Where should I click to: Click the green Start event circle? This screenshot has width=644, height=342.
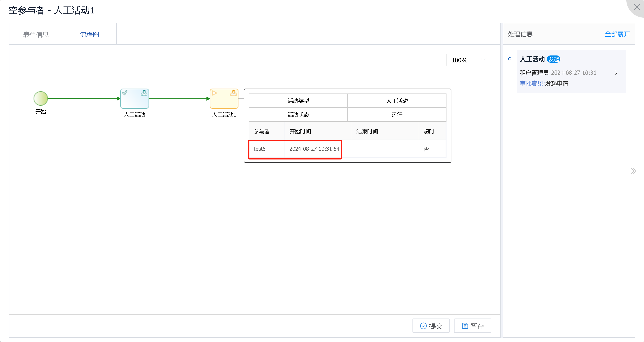(x=40, y=98)
